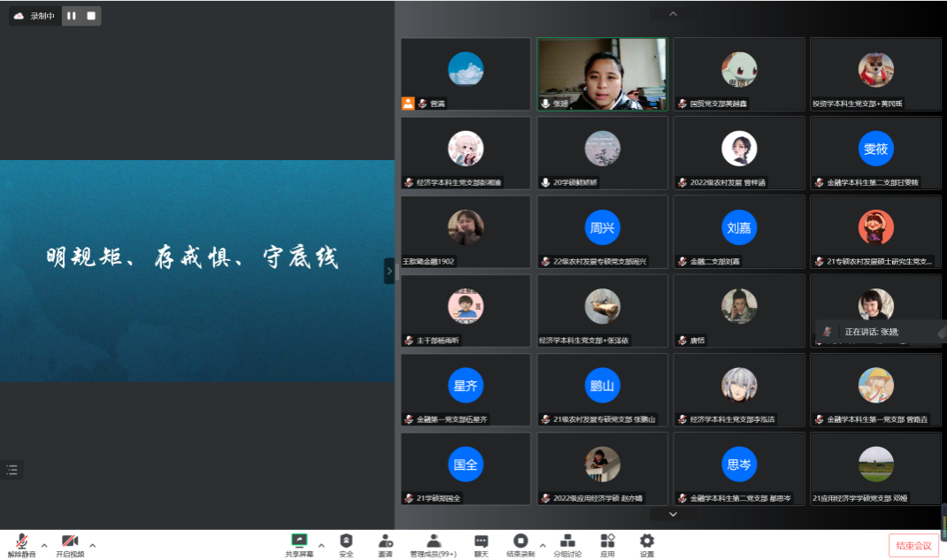
Task: Open Breakout Rooms (分组讨论)
Action: [567, 543]
